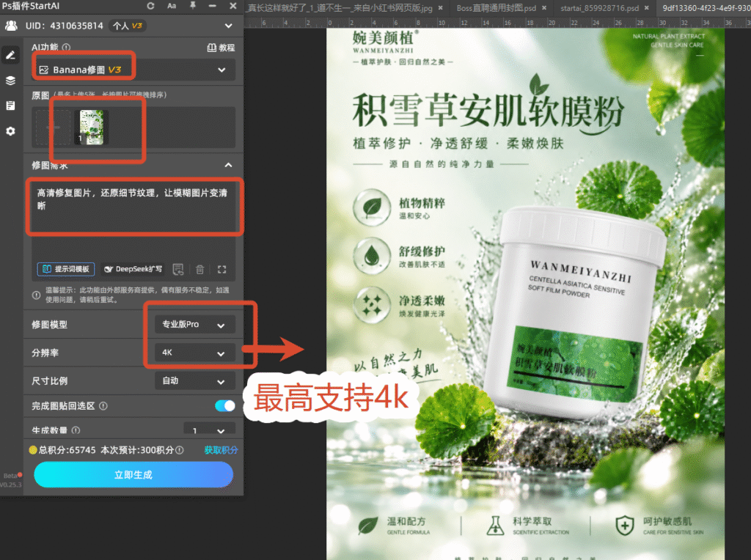
Task: Click the 科学萃取 flask icon on canvas
Action: (x=495, y=525)
